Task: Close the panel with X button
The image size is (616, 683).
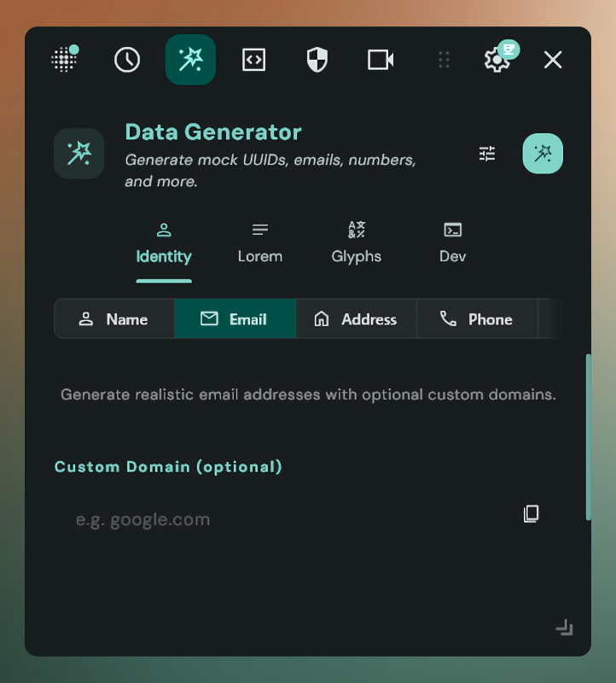Action: (553, 60)
